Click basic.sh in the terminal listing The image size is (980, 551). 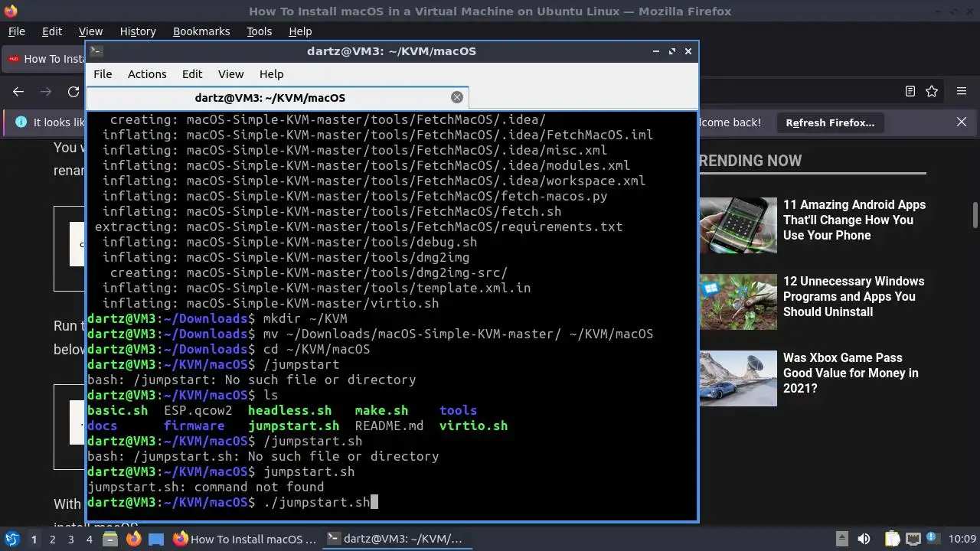point(117,410)
